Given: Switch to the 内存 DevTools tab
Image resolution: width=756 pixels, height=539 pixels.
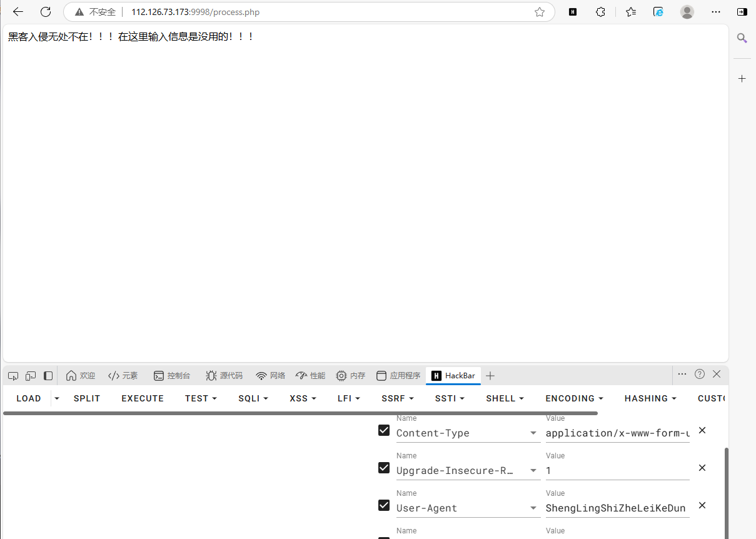Looking at the screenshot, I should [x=351, y=376].
